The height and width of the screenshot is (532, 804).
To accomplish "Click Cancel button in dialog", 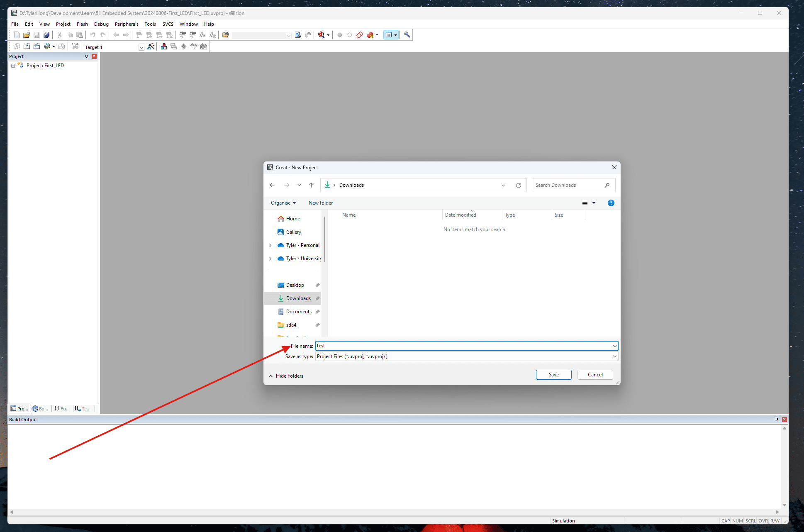I will (595, 374).
